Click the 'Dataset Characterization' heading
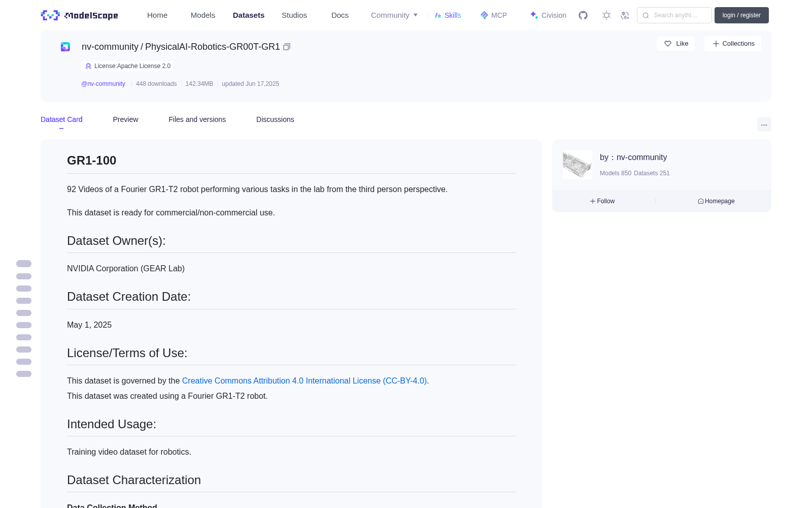This screenshot has height=508, width=812. click(x=134, y=480)
